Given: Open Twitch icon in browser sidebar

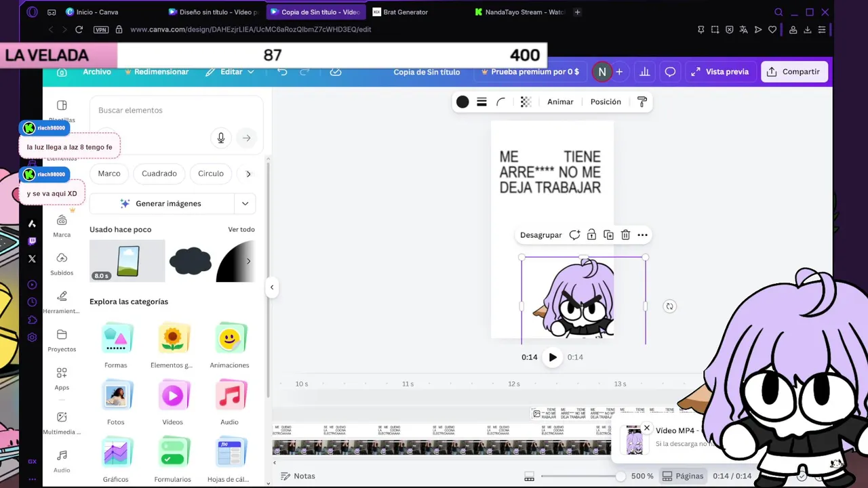Looking at the screenshot, I should pos(32,241).
